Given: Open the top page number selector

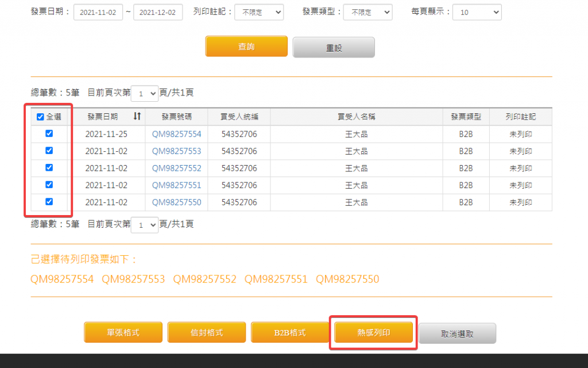Looking at the screenshot, I should click(145, 93).
